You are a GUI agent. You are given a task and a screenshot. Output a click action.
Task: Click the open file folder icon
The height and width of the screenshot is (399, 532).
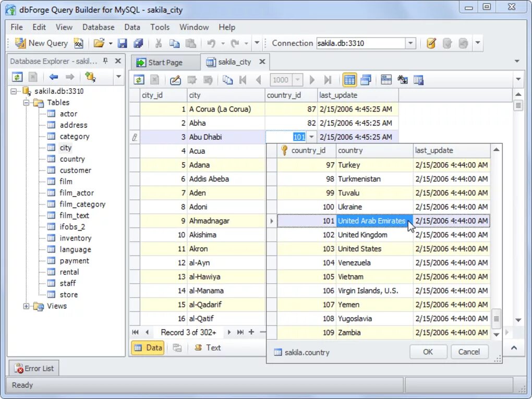(99, 43)
